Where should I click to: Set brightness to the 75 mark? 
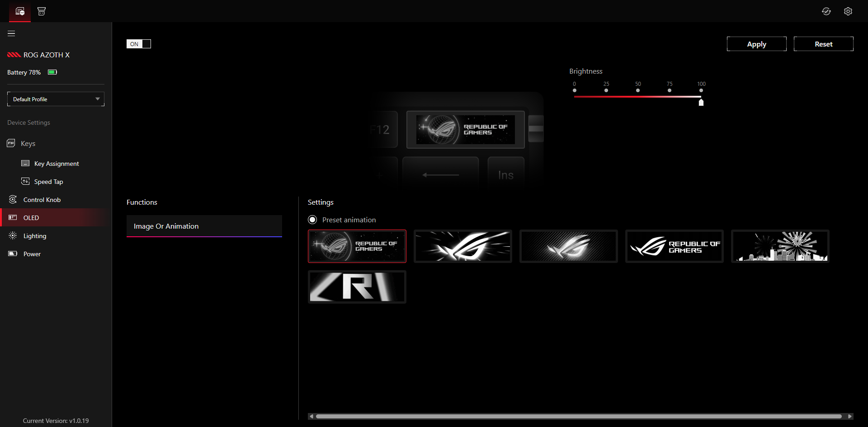(x=670, y=90)
